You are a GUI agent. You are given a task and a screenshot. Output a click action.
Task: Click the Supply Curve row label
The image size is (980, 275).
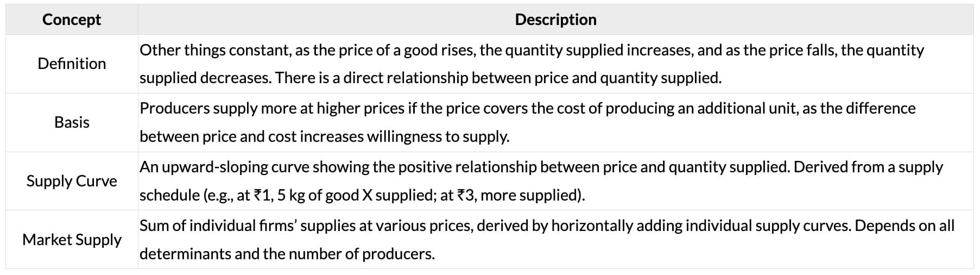tap(72, 181)
